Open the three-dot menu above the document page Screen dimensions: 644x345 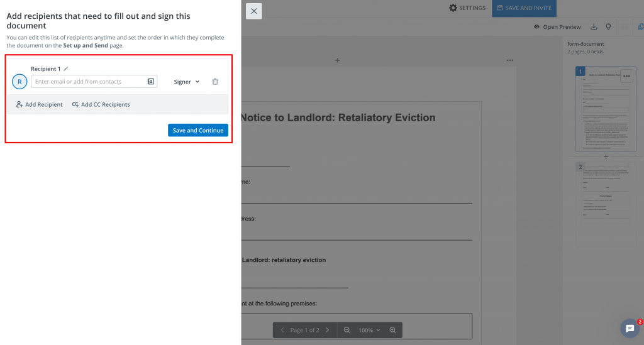(x=509, y=60)
